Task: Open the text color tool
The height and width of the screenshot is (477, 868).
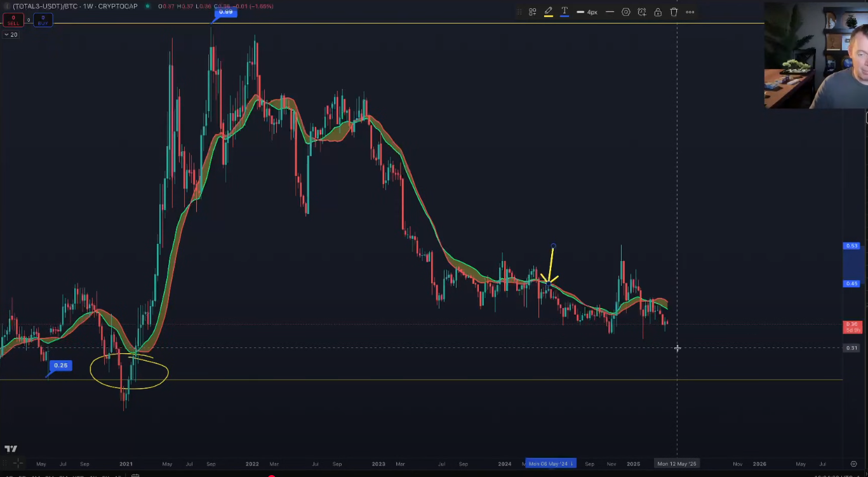Action: pyautogui.click(x=564, y=12)
